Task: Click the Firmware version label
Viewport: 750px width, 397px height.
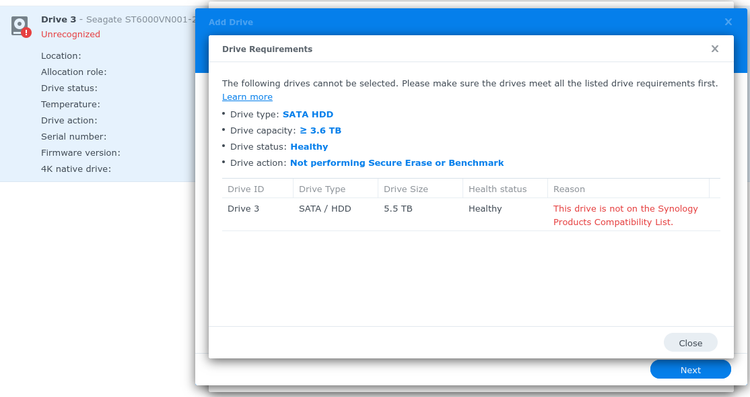Action: (80, 153)
